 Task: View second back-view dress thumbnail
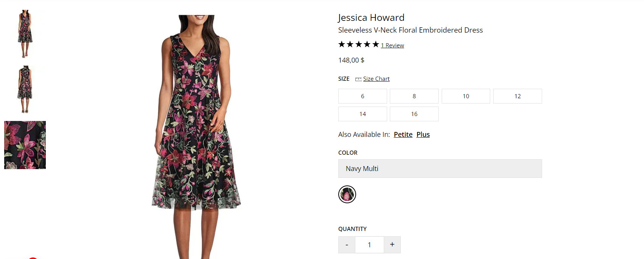[x=25, y=89]
